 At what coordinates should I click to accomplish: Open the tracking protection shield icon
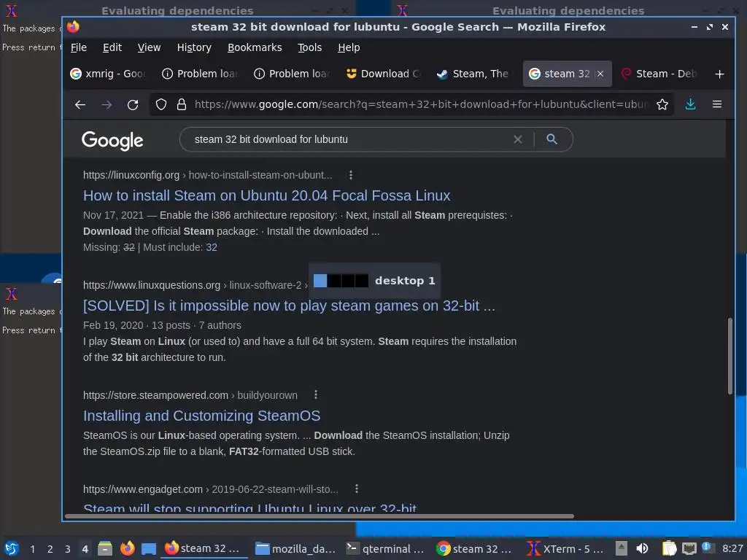(x=161, y=104)
